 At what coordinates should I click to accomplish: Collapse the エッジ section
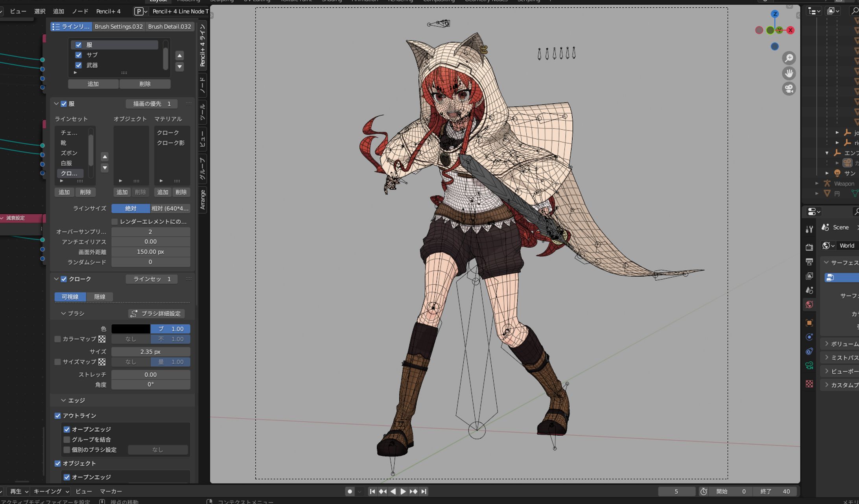click(63, 400)
